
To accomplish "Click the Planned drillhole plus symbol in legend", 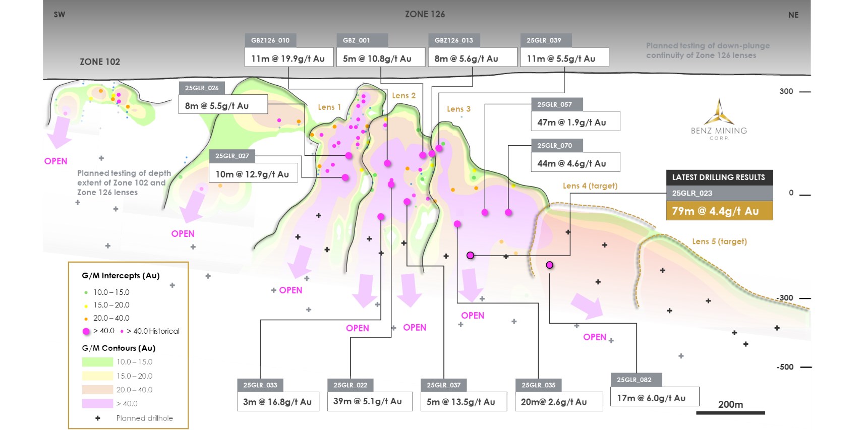I will point(98,418).
